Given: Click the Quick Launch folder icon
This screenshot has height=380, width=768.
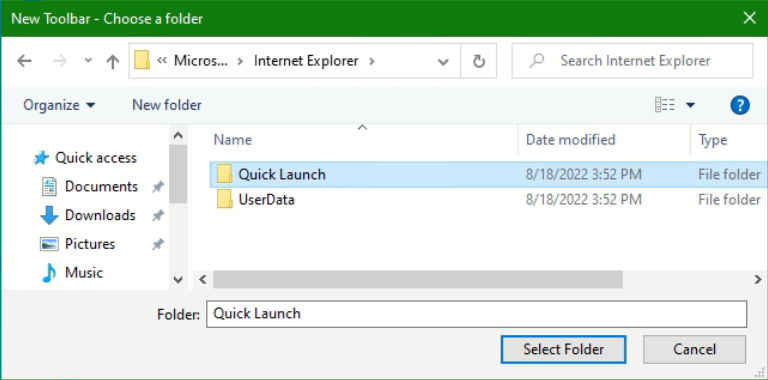Looking at the screenshot, I should point(224,174).
